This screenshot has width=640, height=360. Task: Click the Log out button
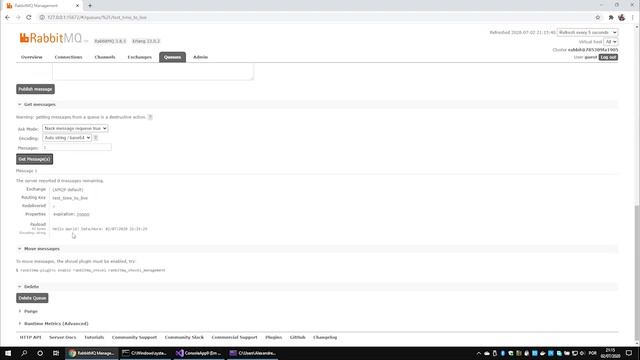[x=608, y=57]
